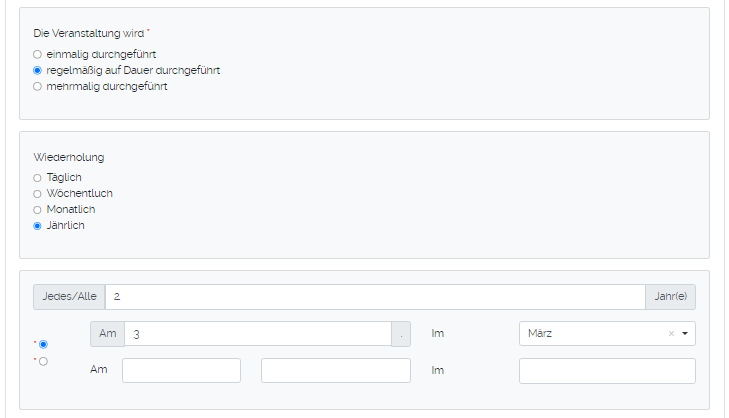Set repetition to Täglich
This screenshot has height=418, width=729.
point(37,178)
